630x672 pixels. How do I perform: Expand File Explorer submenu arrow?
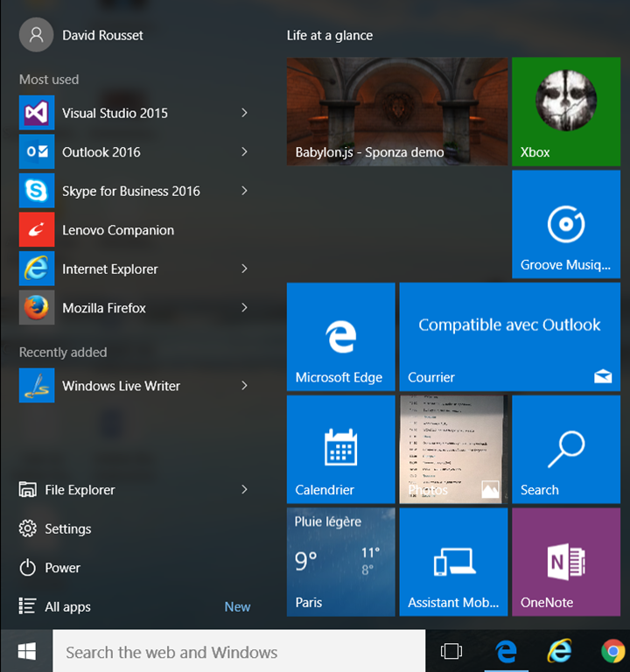point(244,489)
